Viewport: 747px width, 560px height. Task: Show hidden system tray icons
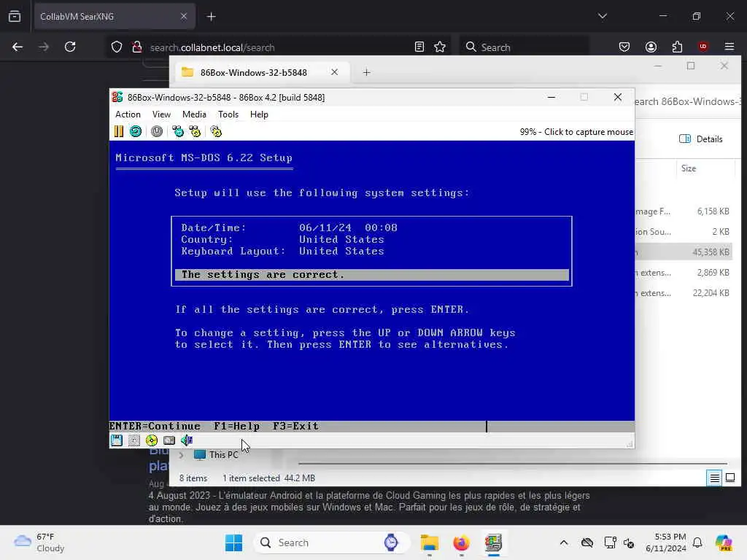click(564, 542)
